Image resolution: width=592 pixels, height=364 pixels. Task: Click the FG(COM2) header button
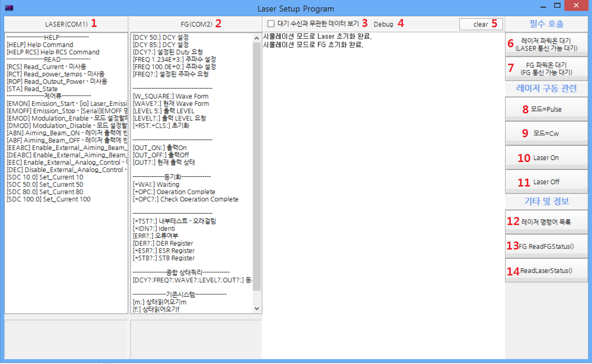pyautogui.click(x=196, y=24)
